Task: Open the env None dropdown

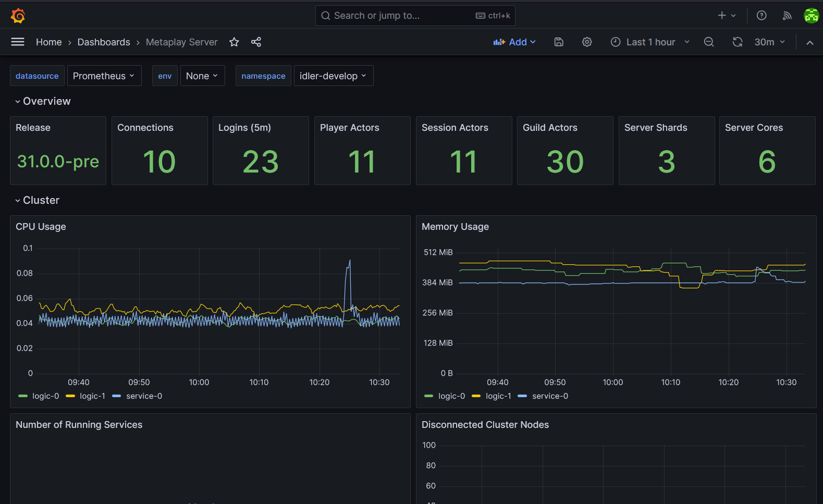Action: click(x=202, y=76)
